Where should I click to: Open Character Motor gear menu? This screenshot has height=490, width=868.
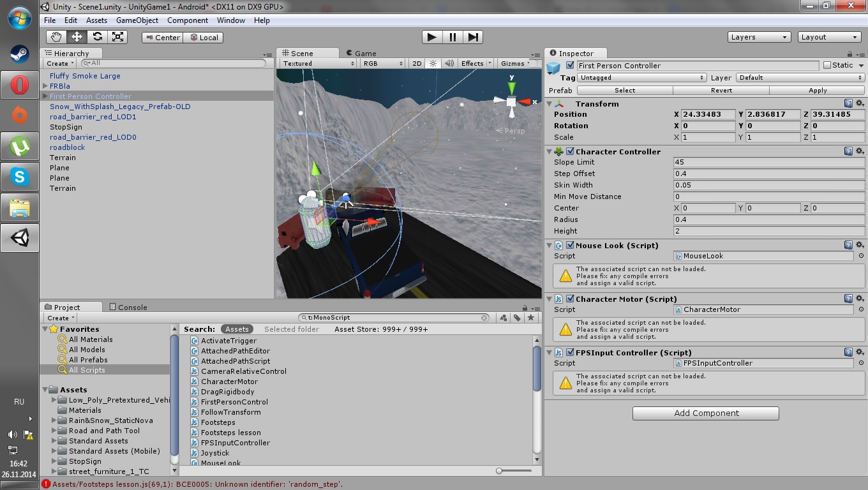click(x=860, y=299)
